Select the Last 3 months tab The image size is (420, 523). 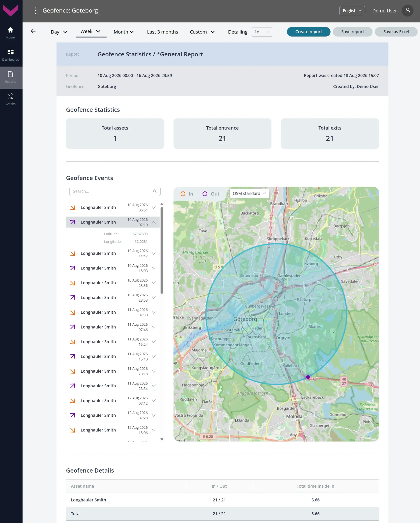162,32
